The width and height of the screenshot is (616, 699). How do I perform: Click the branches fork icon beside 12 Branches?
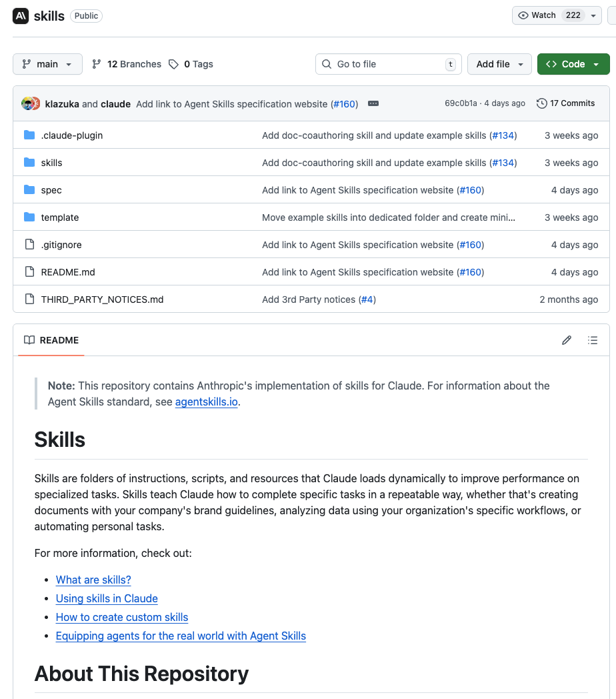96,64
